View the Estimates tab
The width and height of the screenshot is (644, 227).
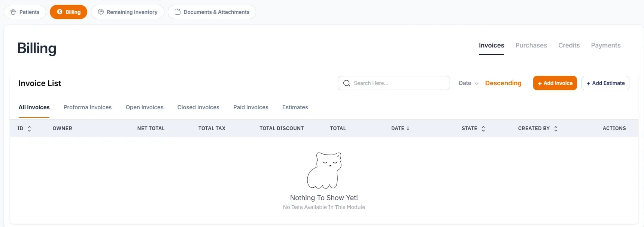pyautogui.click(x=295, y=107)
